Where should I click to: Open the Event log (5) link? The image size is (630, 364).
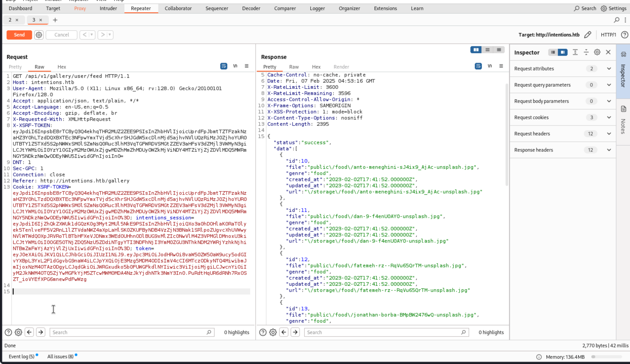click(x=21, y=357)
